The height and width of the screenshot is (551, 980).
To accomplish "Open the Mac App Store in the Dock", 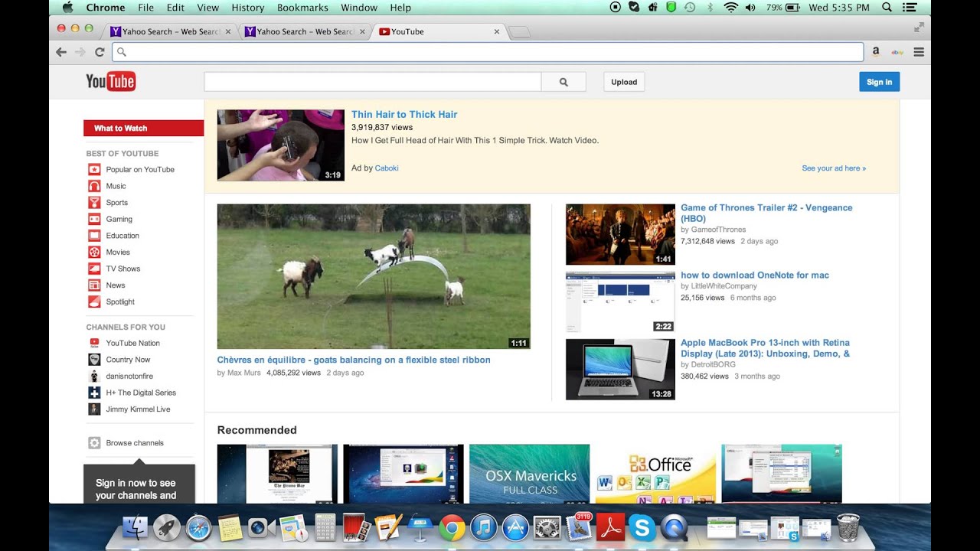I will [515, 527].
